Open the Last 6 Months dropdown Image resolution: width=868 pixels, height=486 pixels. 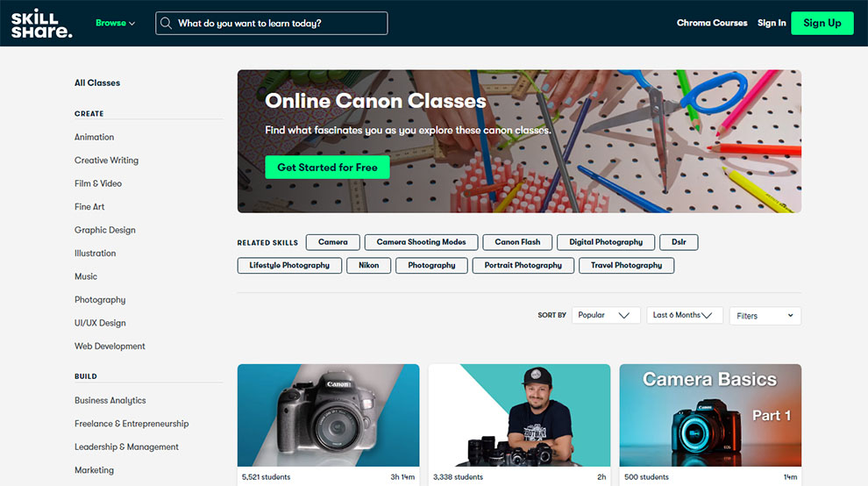[684, 315]
